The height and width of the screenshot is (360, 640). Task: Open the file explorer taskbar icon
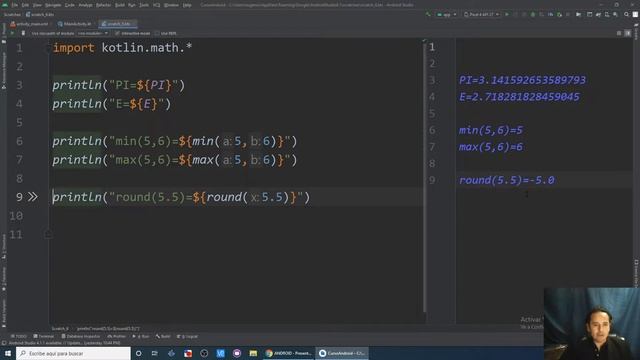coord(253,353)
